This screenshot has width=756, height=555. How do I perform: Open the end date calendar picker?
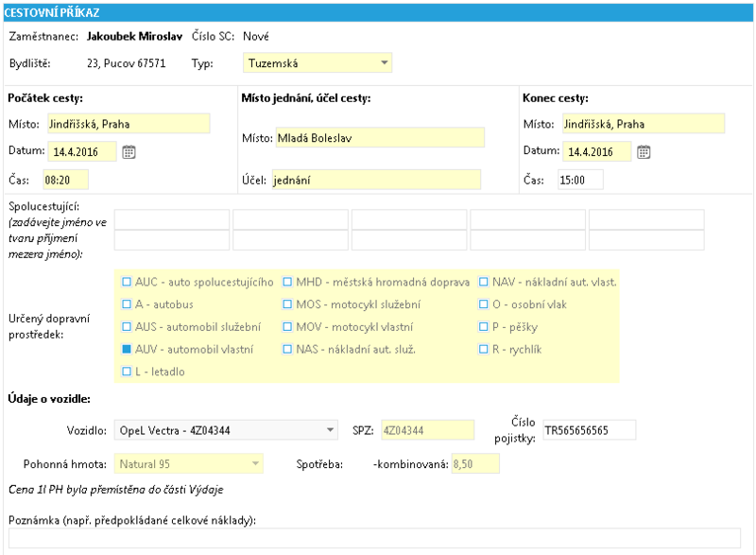[x=644, y=152]
